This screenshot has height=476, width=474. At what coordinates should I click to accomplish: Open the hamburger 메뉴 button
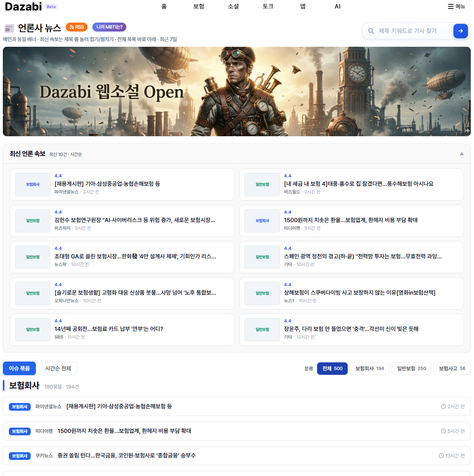(x=456, y=6)
